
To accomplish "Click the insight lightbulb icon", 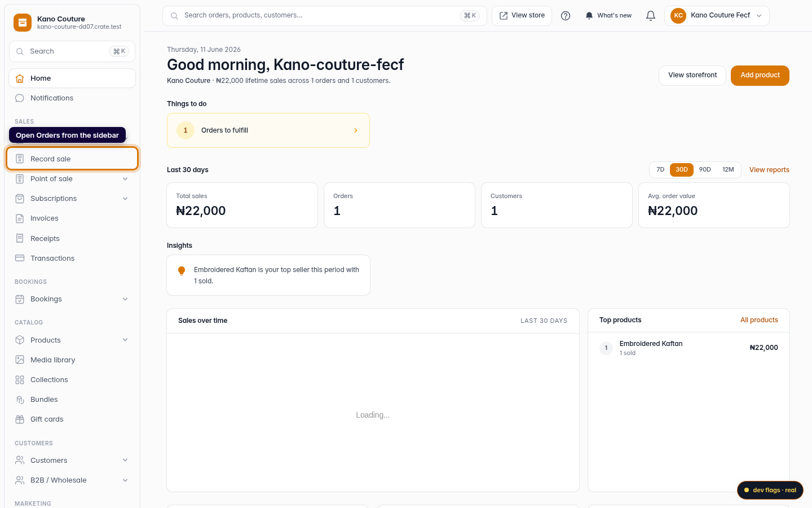I will coord(182,270).
